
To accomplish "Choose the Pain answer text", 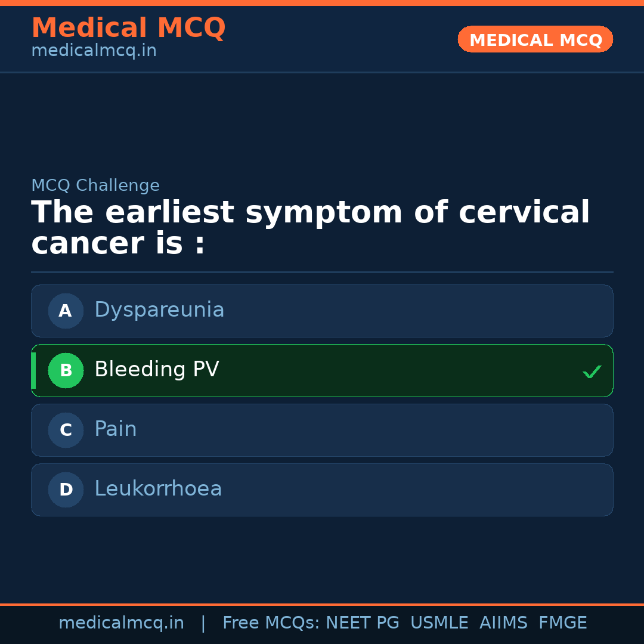I will coord(116,429).
